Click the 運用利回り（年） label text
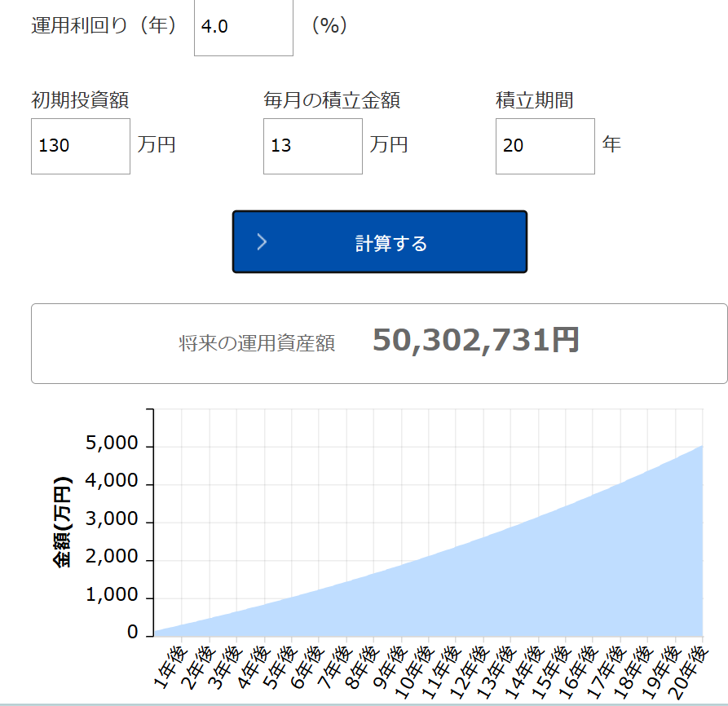The width and height of the screenshot is (728, 706). click(104, 25)
